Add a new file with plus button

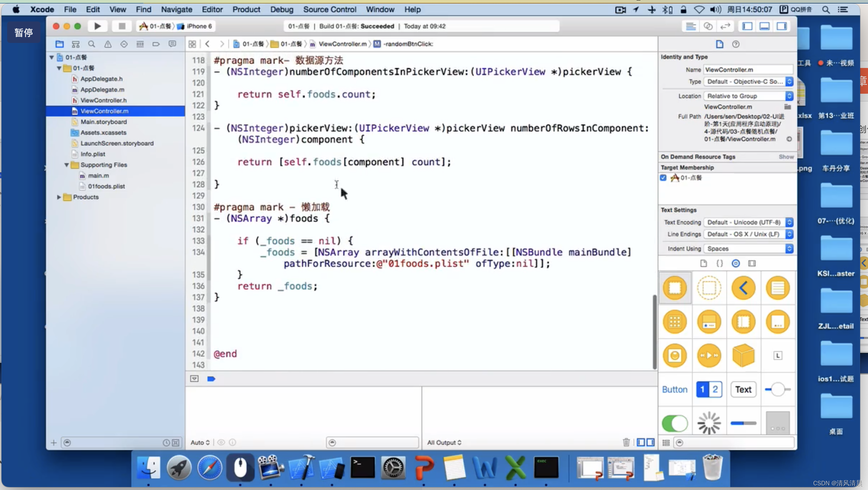[x=54, y=442]
